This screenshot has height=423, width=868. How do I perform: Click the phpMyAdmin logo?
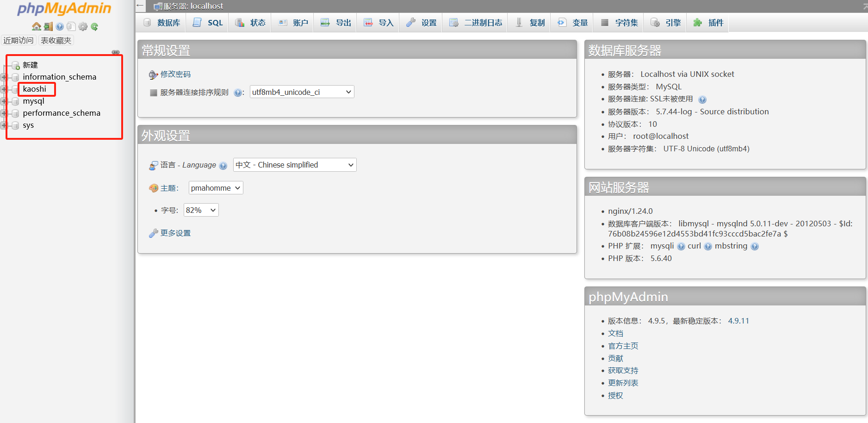[64, 9]
